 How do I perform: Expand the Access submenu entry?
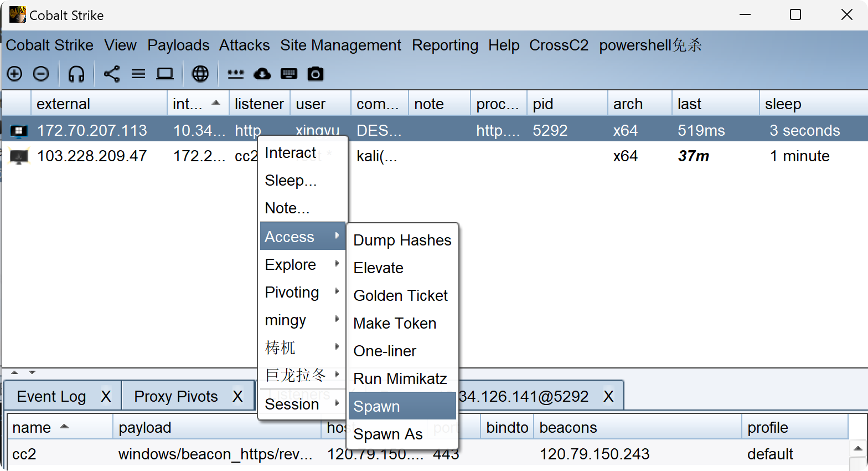pos(303,237)
